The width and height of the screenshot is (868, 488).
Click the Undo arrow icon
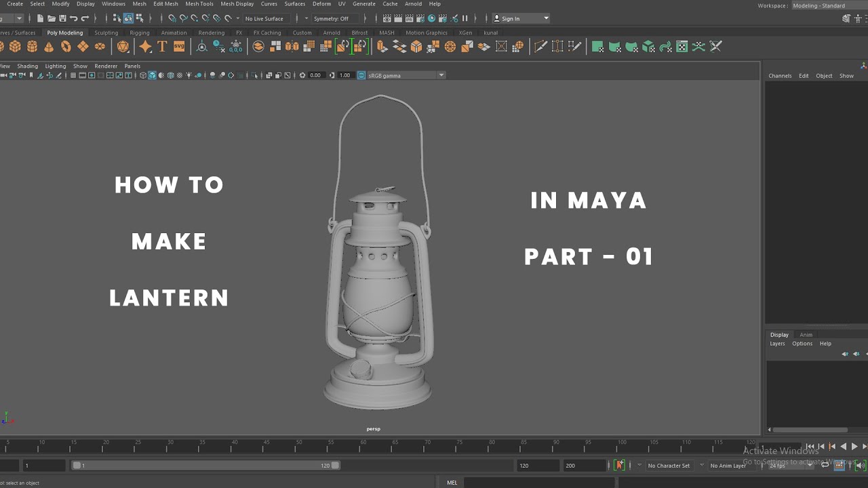coord(73,18)
